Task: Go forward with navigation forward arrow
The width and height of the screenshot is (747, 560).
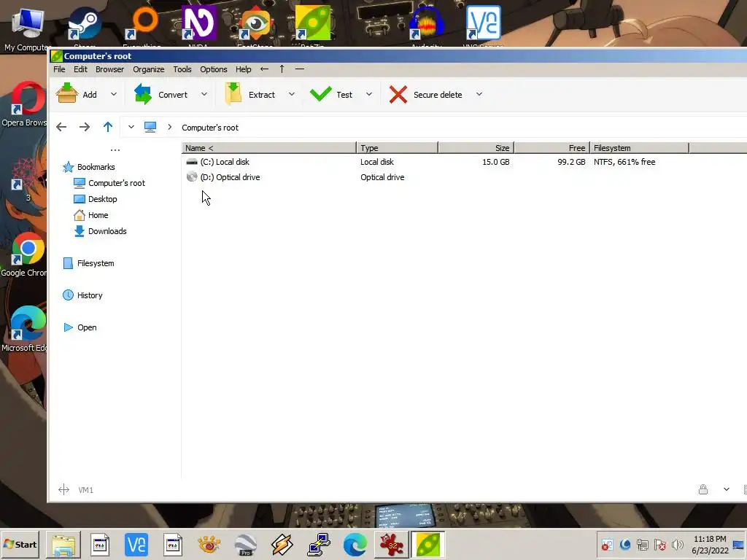Action: [85, 127]
